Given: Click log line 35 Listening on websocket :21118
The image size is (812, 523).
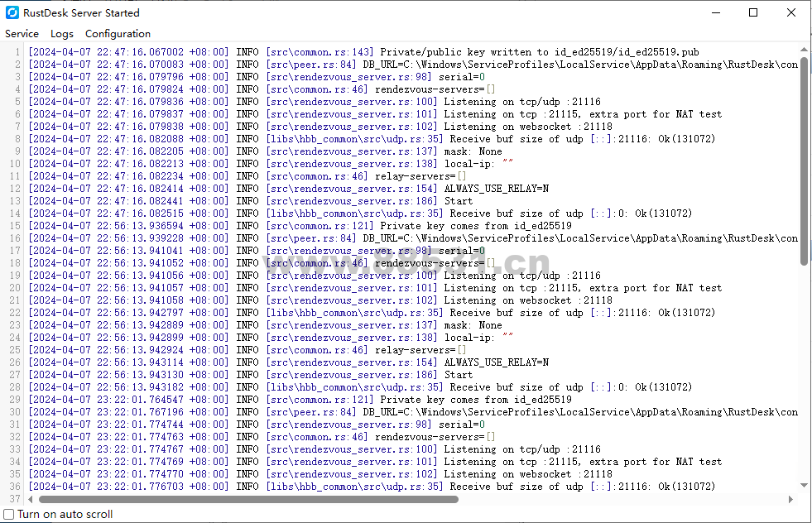Looking at the screenshot, I should (x=320, y=474).
